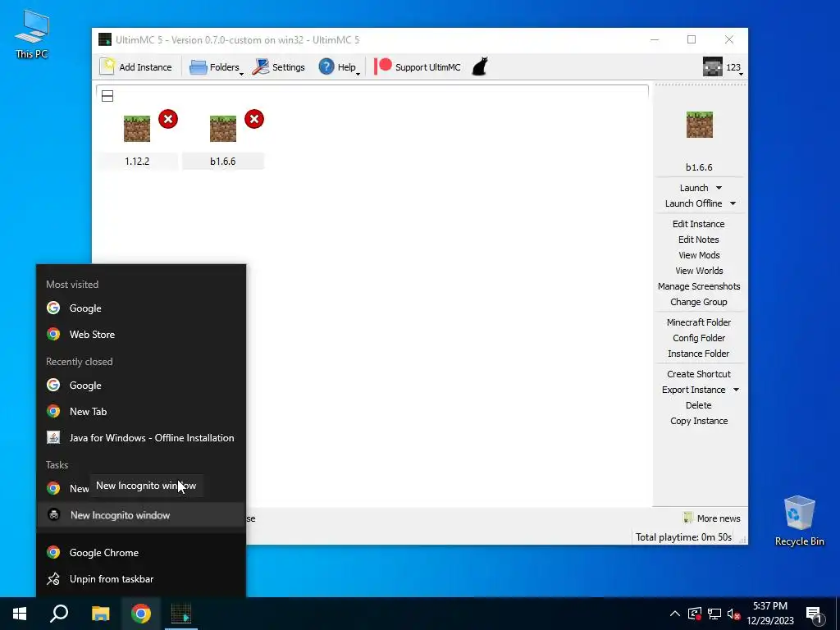
Task: Show hidden system tray icons
Action: (x=675, y=614)
